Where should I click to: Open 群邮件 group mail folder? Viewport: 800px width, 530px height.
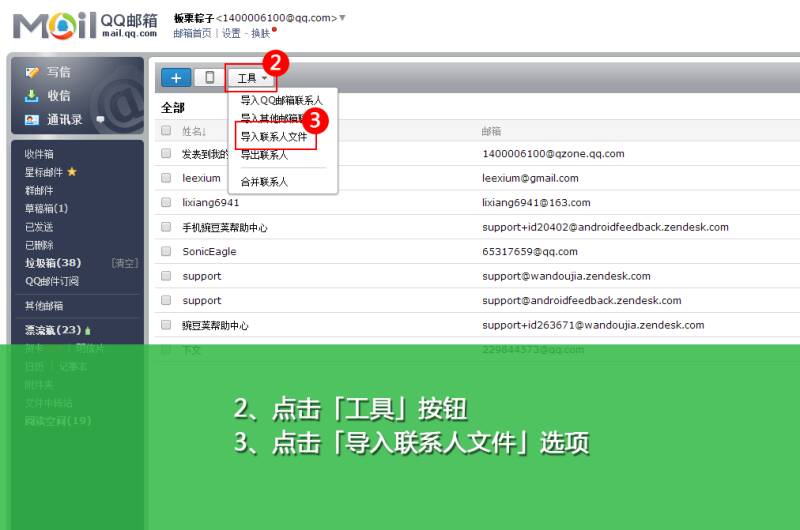[x=39, y=190]
